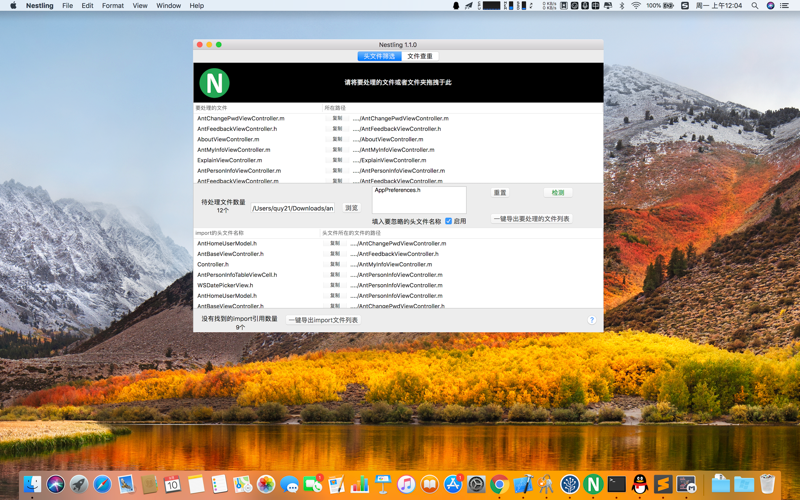This screenshot has height=500, width=800.
Task: Open App Store from the dock
Action: pos(453,484)
